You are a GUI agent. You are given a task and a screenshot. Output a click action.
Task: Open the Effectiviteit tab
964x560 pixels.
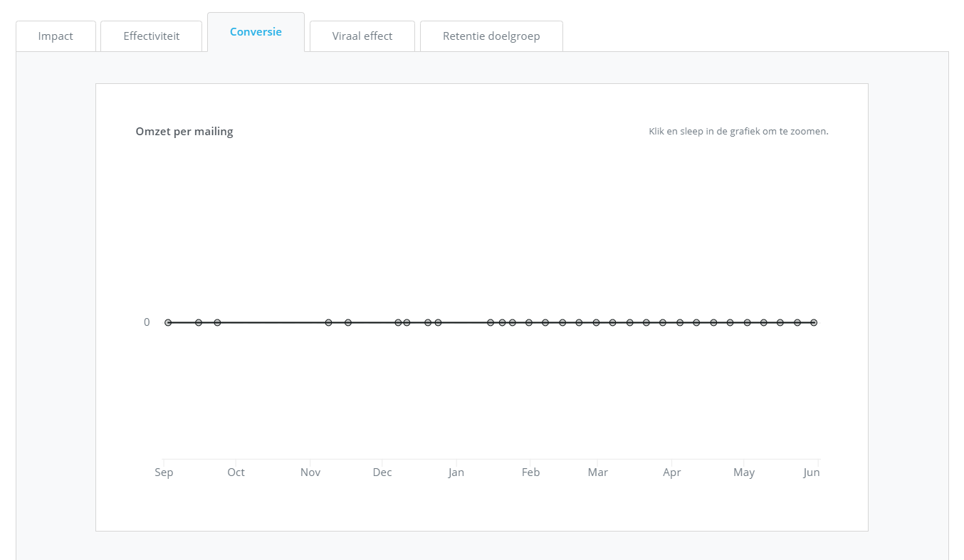click(x=151, y=36)
